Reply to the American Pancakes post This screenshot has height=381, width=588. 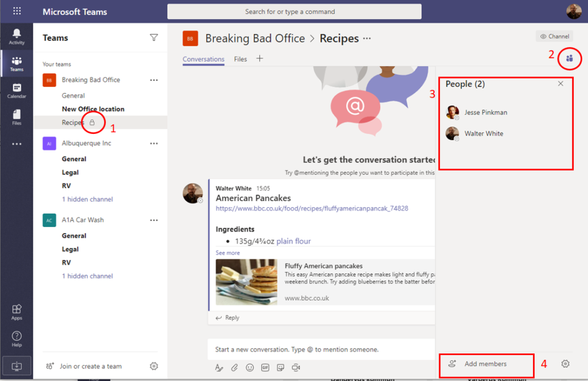point(227,318)
